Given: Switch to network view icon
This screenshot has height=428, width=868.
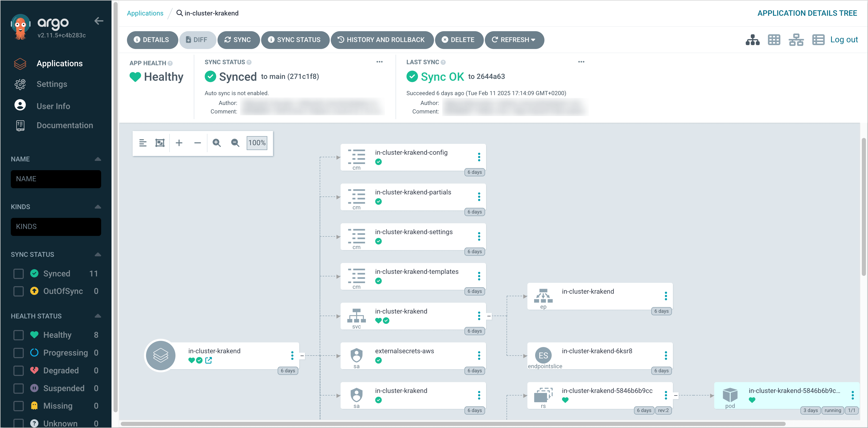Looking at the screenshot, I should 796,40.
